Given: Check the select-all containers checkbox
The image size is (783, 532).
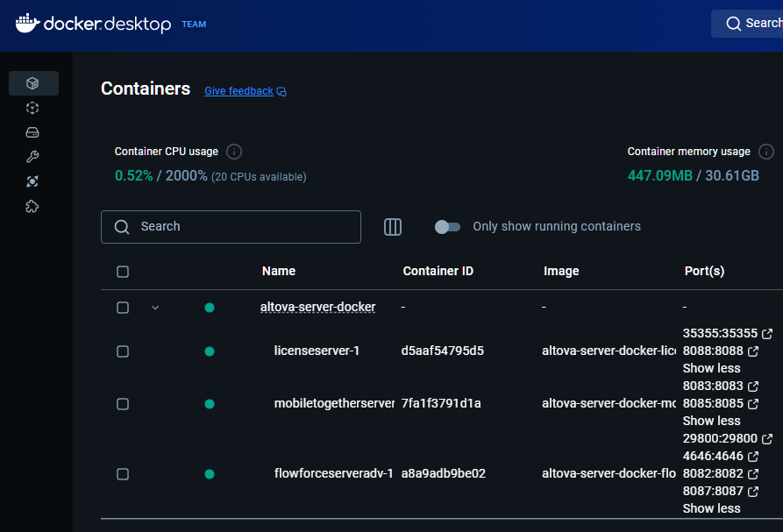Looking at the screenshot, I should [x=122, y=272].
